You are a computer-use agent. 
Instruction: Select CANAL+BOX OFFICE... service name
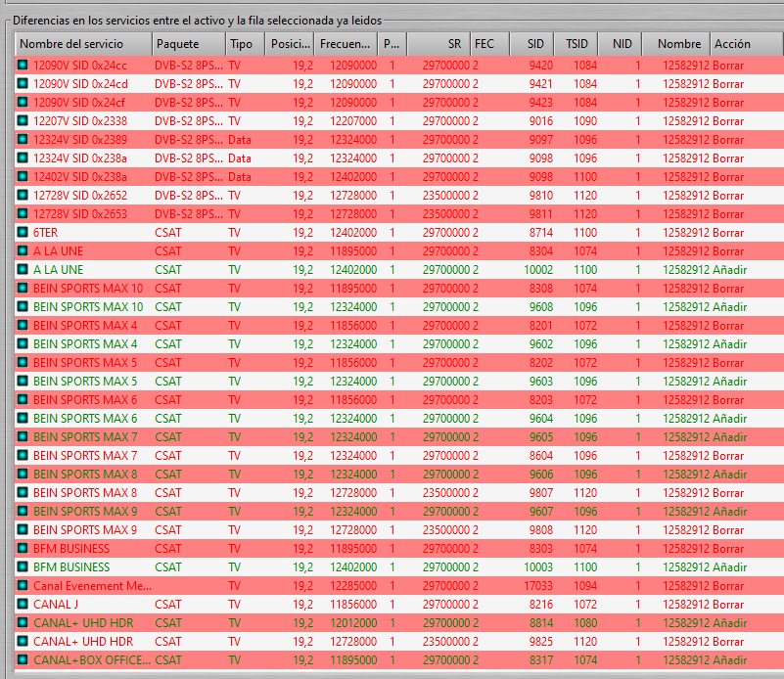point(92,659)
